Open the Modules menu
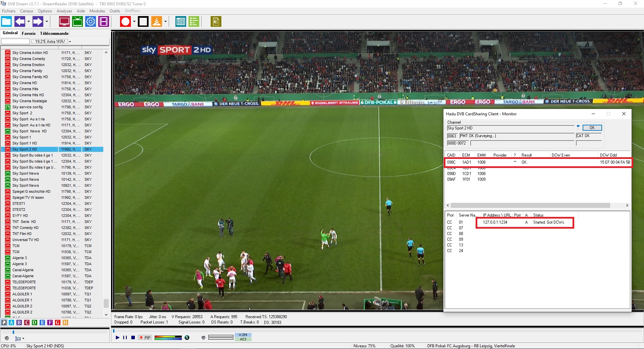The height and width of the screenshot is (349, 644). [x=97, y=11]
